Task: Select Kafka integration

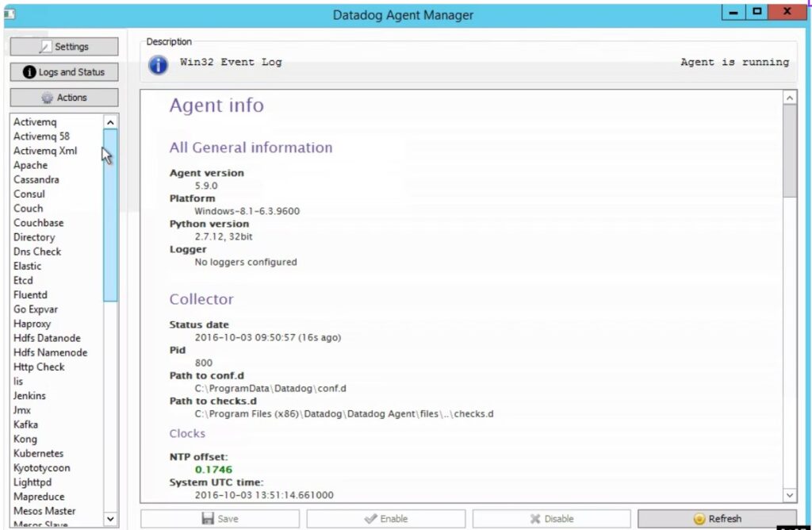Action: (25, 424)
